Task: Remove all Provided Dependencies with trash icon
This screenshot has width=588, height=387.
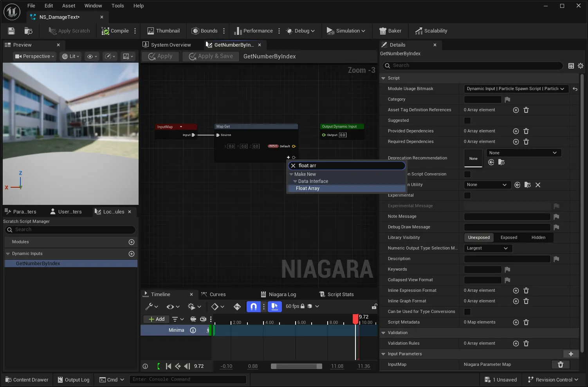Action: point(526,131)
